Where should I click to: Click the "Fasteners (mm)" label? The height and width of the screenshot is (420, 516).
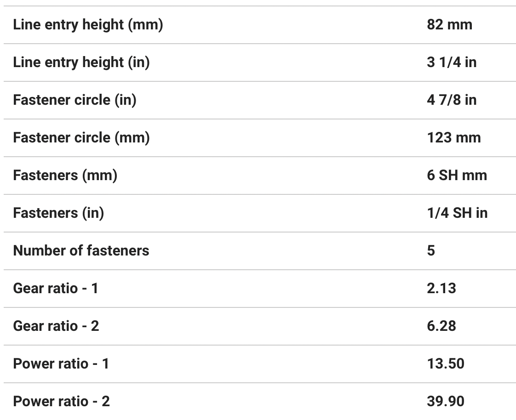tap(65, 176)
